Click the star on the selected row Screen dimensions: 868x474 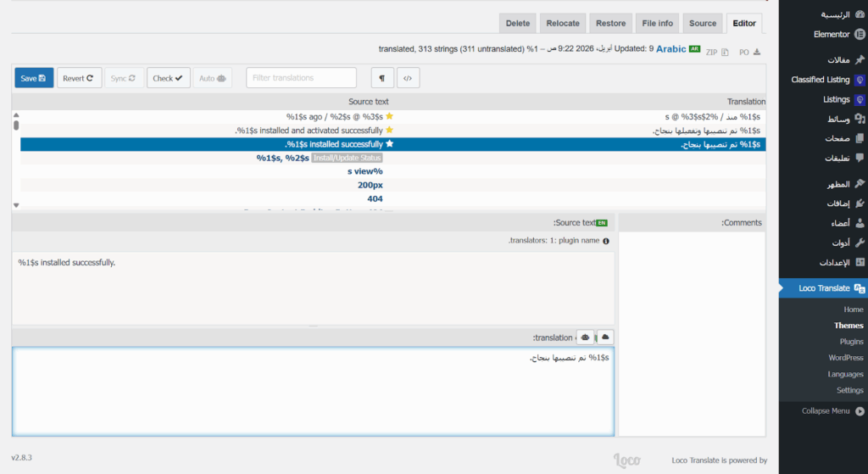(390, 144)
